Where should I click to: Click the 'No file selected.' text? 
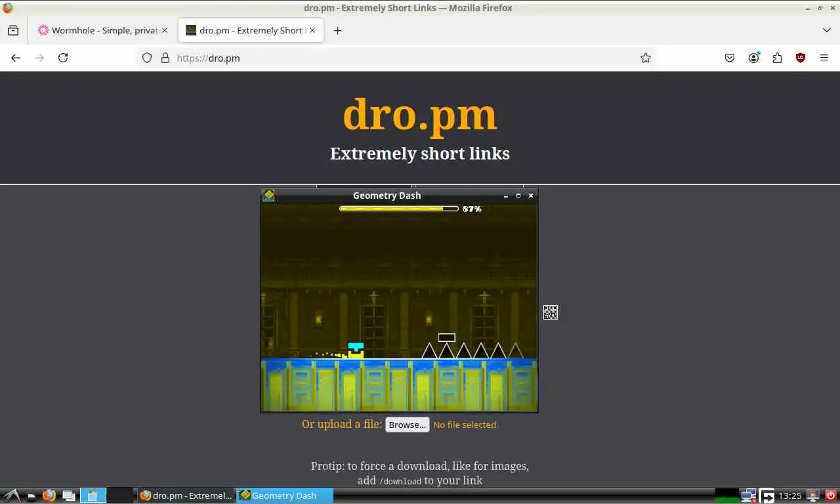[466, 425]
